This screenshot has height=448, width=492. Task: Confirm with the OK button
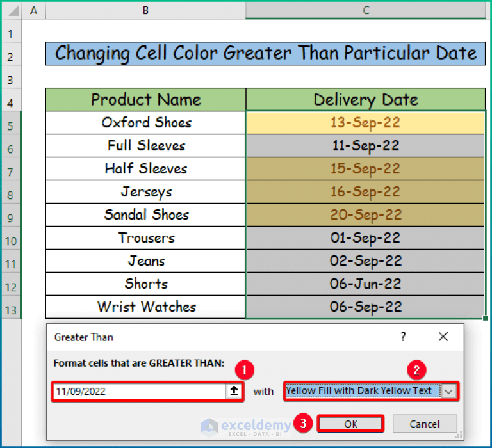(x=350, y=424)
